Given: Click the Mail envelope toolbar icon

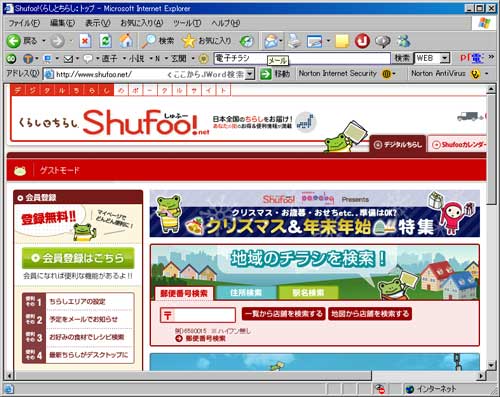Looking at the screenshot, I should pos(271,41).
